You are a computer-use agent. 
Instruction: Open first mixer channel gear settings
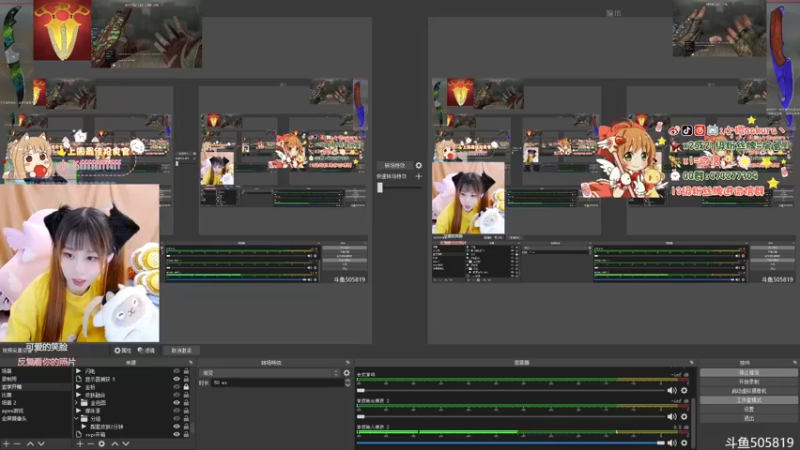[684, 390]
